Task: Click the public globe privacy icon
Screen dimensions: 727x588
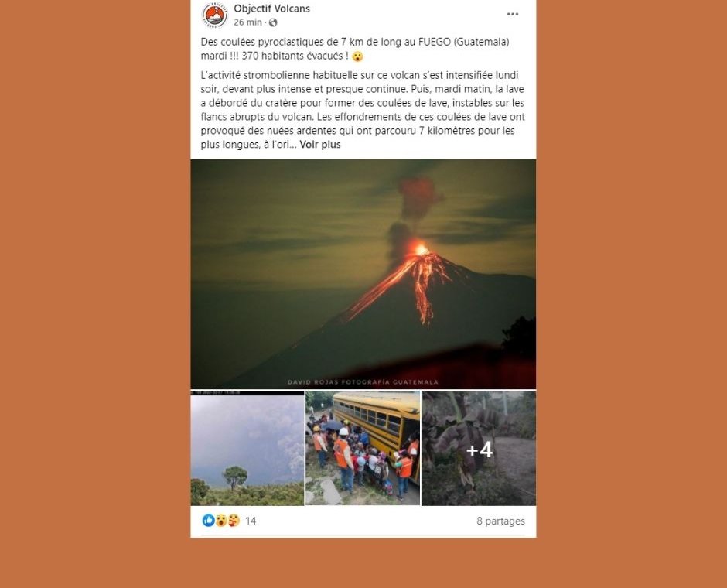Action: (x=273, y=22)
